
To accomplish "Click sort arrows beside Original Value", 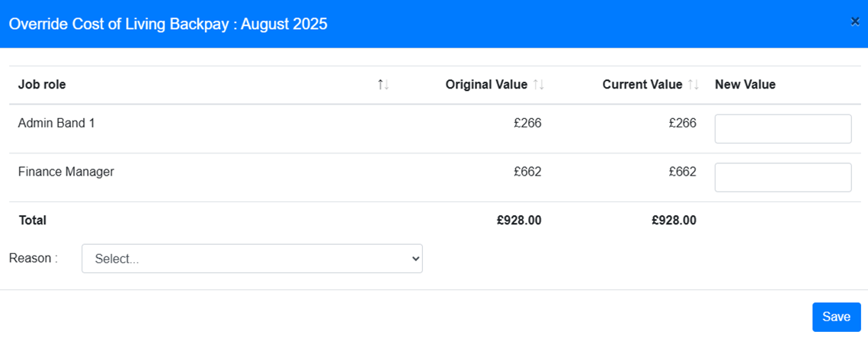I will pyautogui.click(x=539, y=85).
